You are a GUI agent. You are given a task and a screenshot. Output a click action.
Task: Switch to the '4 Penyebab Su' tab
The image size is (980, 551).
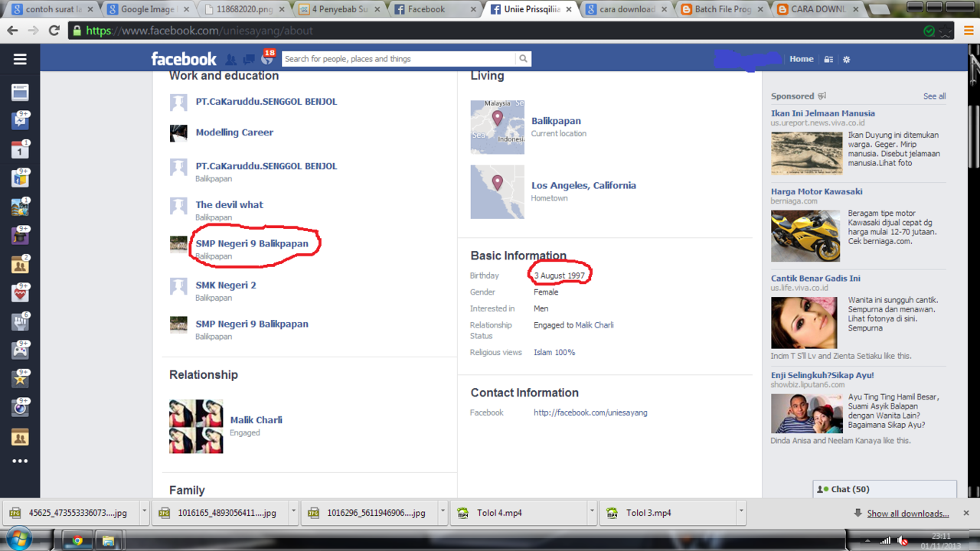click(x=338, y=9)
